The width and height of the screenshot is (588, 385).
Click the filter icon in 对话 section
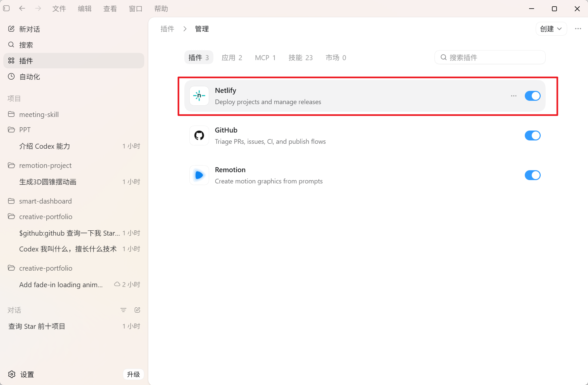click(123, 310)
